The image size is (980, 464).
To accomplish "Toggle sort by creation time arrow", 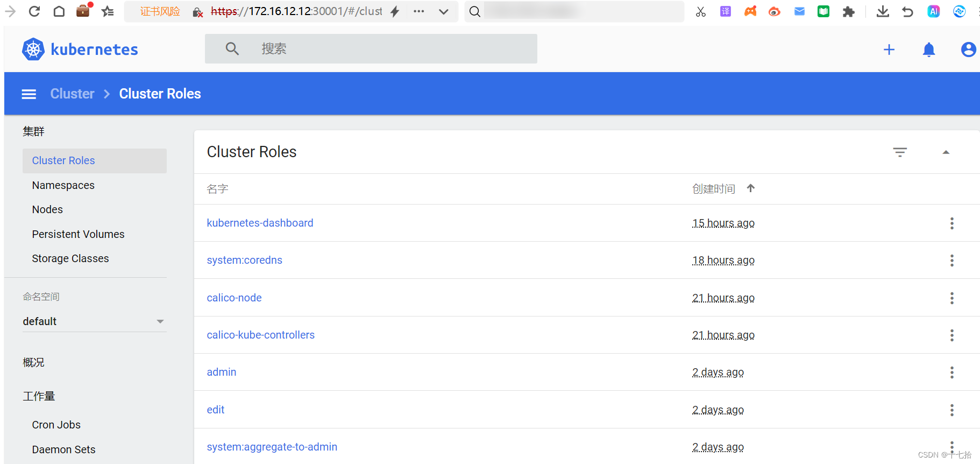I will 751,188.
